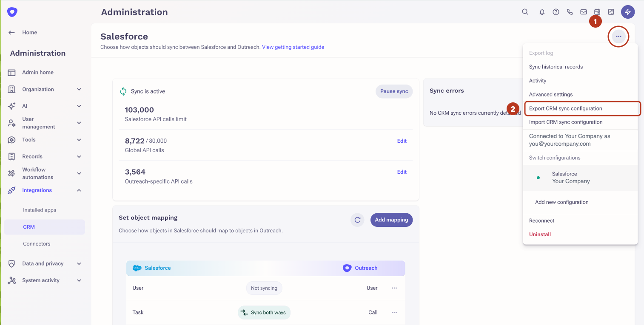Open three-dot menu for User mapping row
This screenshot has height=325, width=644.
(x=394, y=288)
